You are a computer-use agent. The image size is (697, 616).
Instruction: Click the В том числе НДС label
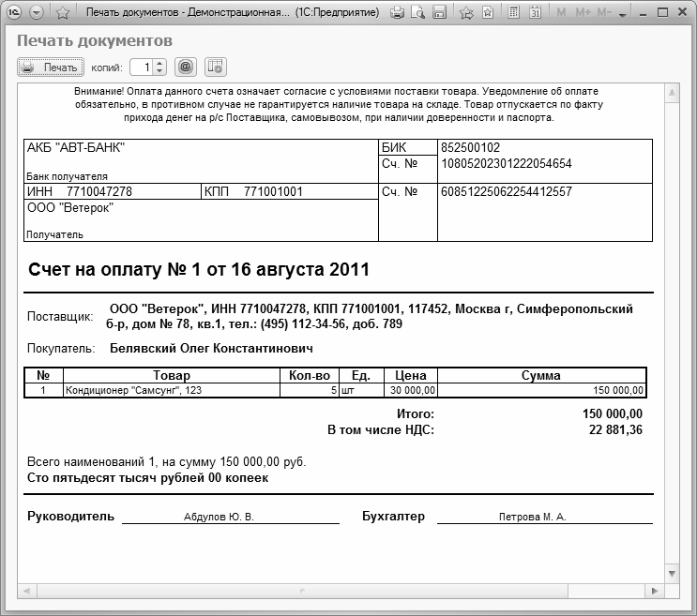click(x=381, y=430)
